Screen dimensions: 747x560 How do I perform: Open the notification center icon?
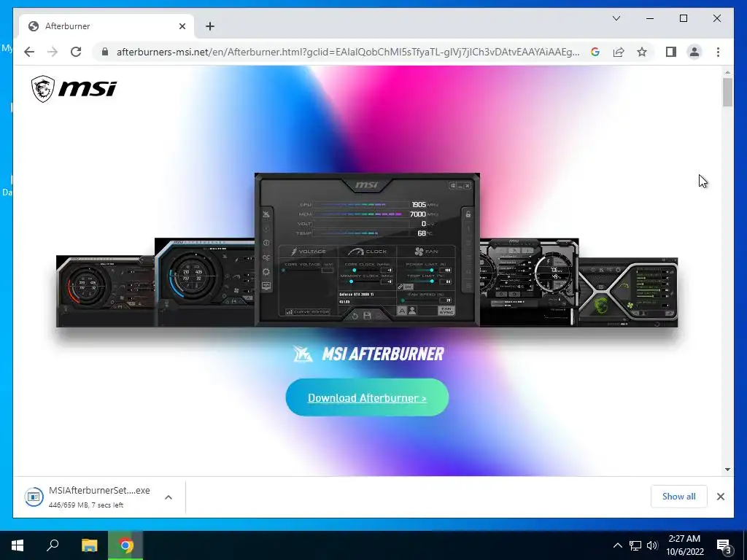click(x=724, y=545)
